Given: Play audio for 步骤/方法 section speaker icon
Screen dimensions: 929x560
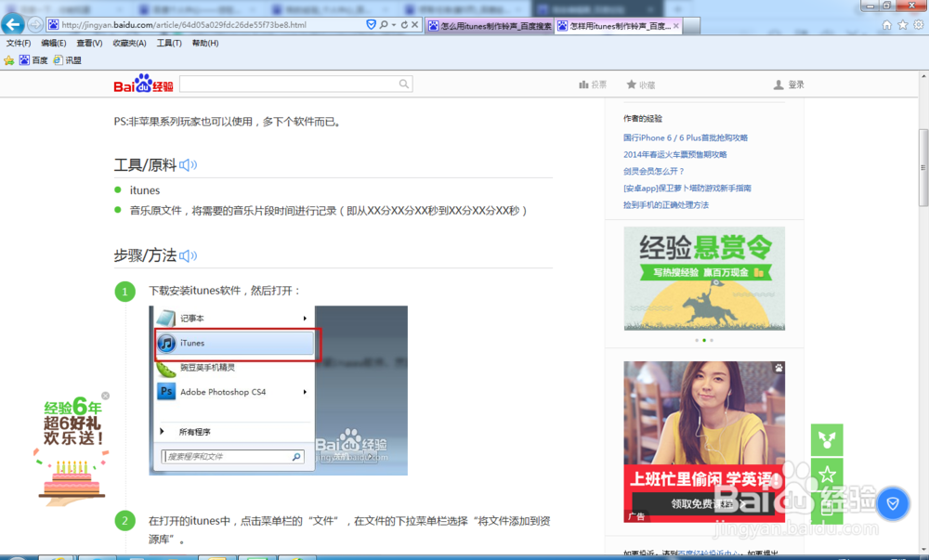Looking at the screenshot, I should [188, 255].
